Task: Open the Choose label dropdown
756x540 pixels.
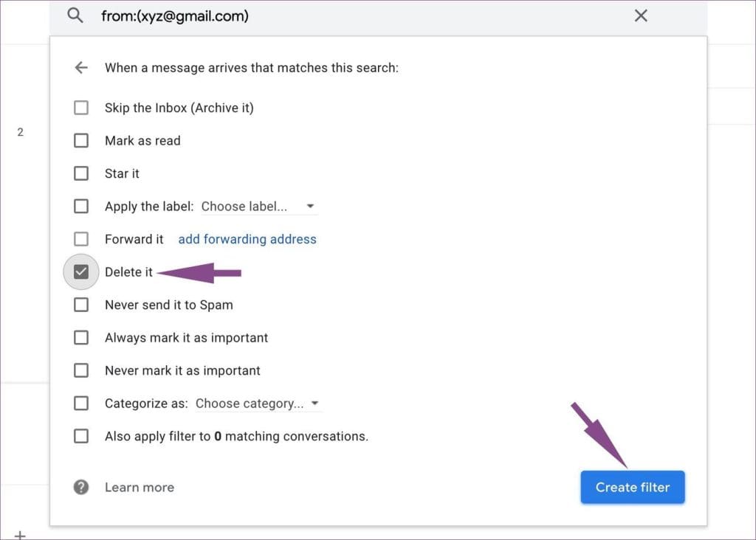Action: click(x=258, y=206)
